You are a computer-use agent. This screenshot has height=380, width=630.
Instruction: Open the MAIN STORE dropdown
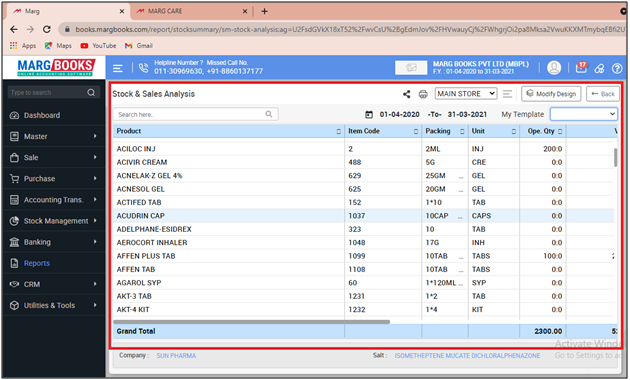click(466, 94)
